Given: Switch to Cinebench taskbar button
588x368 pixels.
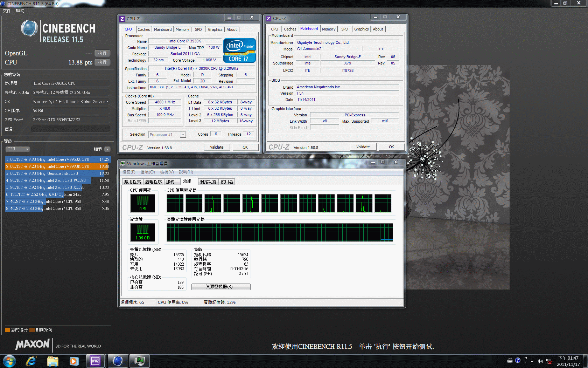Looking at the screenshot, I should point(117,361).
